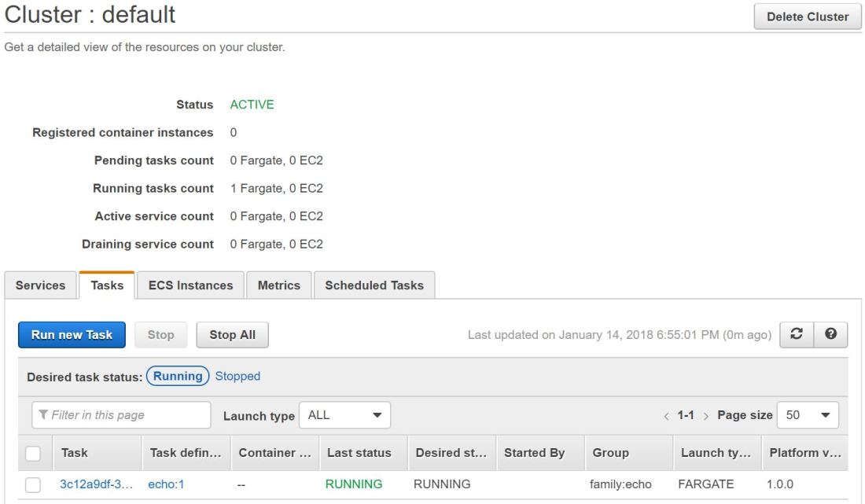Go to previous page arrow
This screenshot has height=504, width=865.
[x=667, y=415]
